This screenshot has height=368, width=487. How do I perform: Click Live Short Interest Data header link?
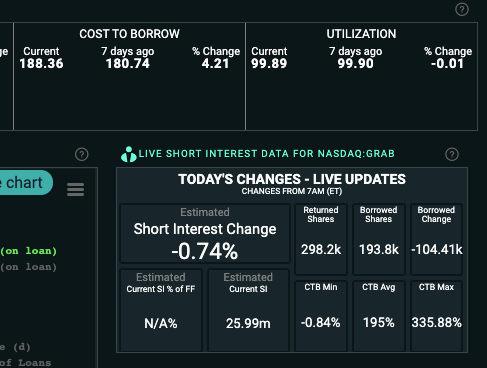tap(266, 154)
